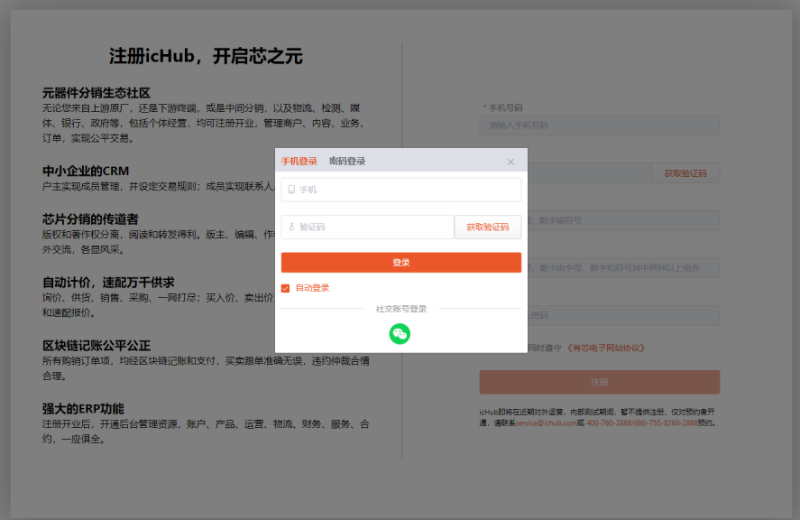Click the key icon in 验证码 field
The height and width of the screenshot is (521, 801).
pyautogui.click(x=291, y=227)
